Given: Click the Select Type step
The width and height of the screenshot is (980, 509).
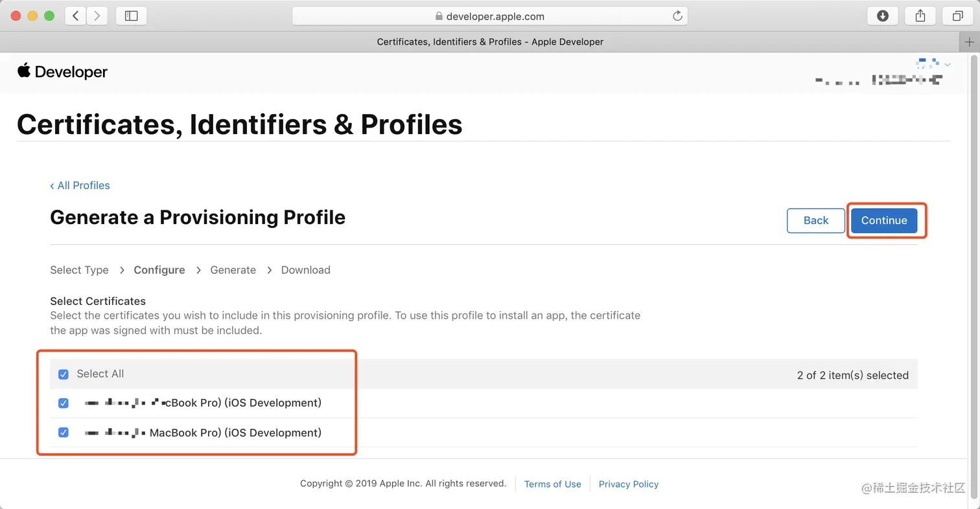Looking at the screenshot, I should (x=79, y=270).
